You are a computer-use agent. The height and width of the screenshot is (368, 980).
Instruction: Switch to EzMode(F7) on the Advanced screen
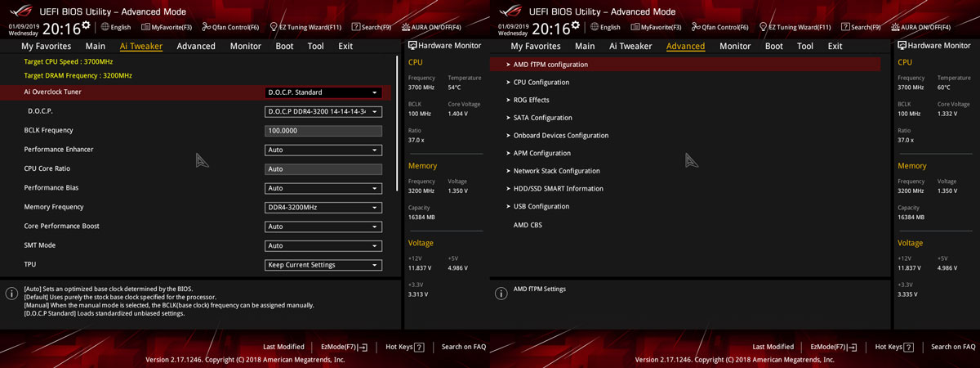[x=834, y=347]
